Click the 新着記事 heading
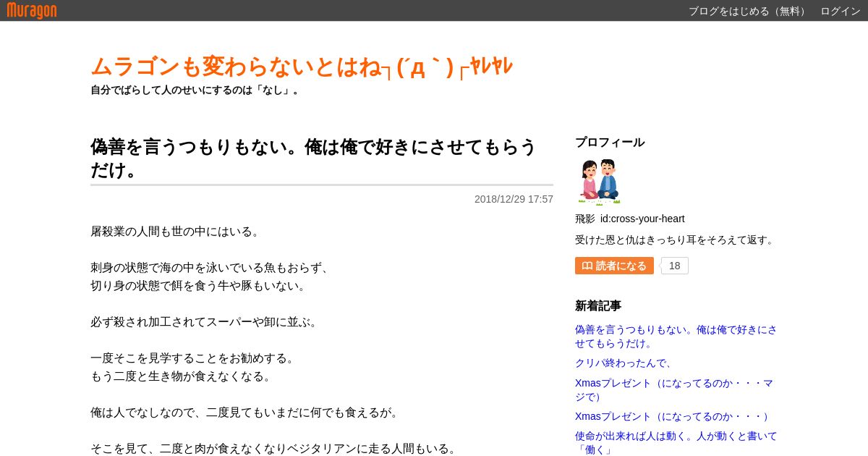Viewport: 868px width, 456px height. (x=598, y=305)
